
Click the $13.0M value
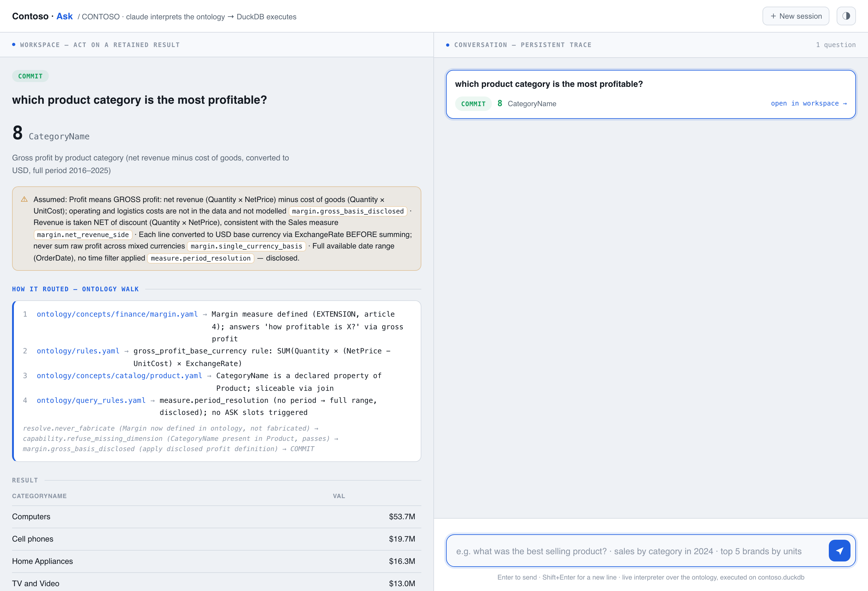coord(402,583)
